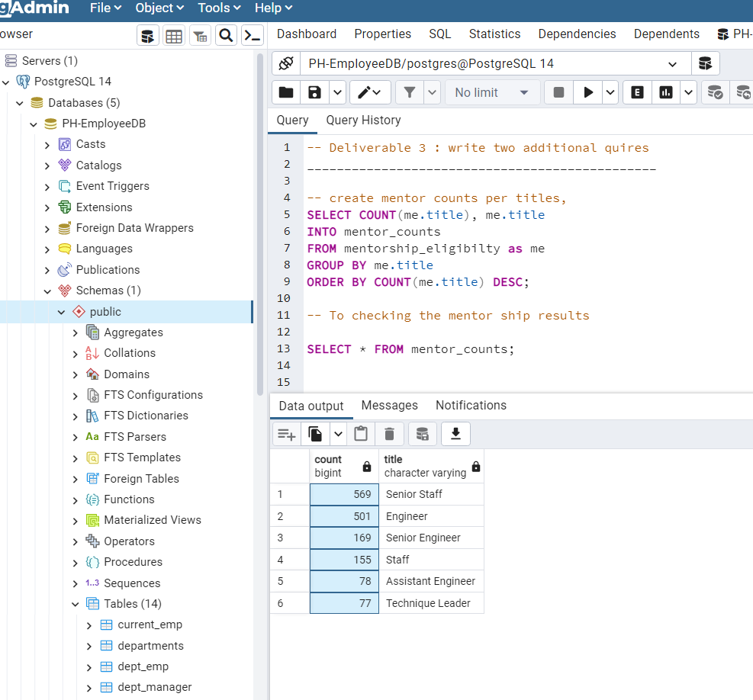
Task: Open the edit options dropdown
Action: click(376, 92)
